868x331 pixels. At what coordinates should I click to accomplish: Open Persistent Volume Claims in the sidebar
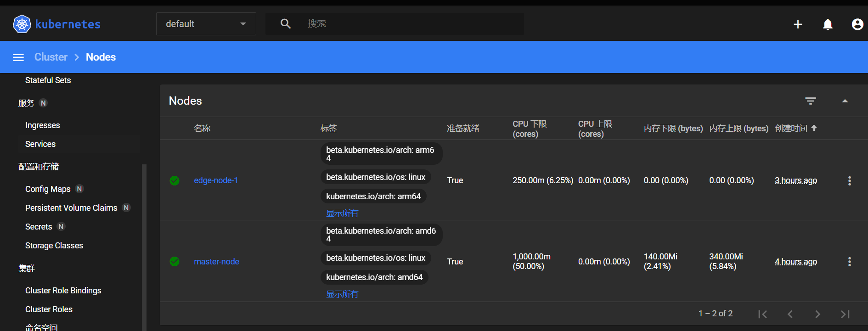tap(71, 208)
